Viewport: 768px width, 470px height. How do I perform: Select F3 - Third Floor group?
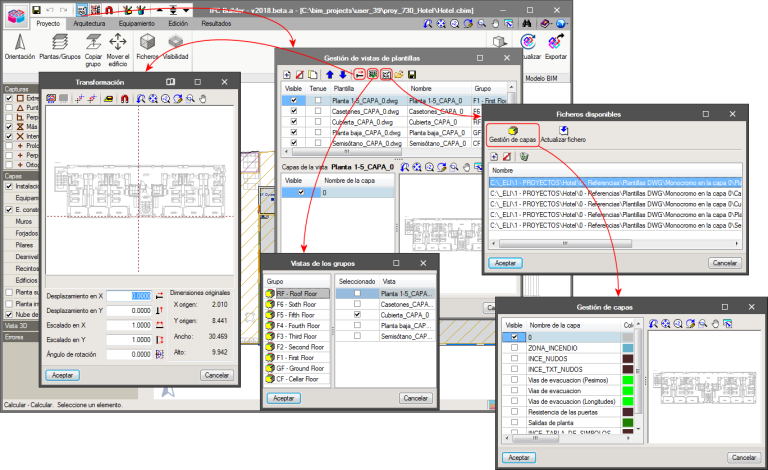pyautogui.click(x=297, y=336)
